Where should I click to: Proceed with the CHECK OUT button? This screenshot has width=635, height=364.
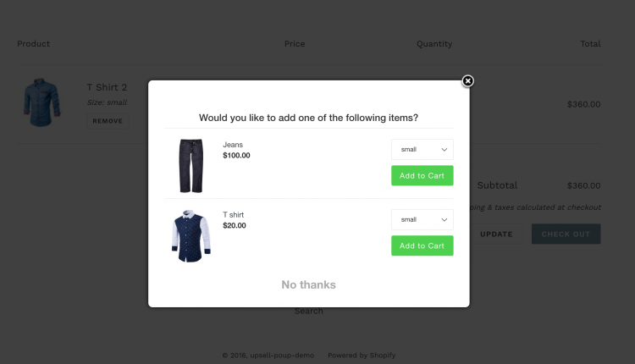tap(566, 234)
